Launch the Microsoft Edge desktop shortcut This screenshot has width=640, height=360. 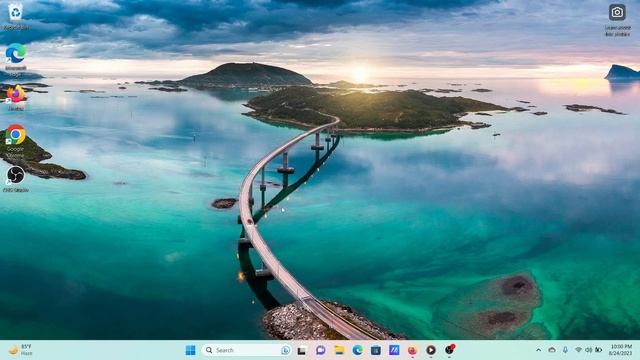pyautogui.click(x=16, y=53)
